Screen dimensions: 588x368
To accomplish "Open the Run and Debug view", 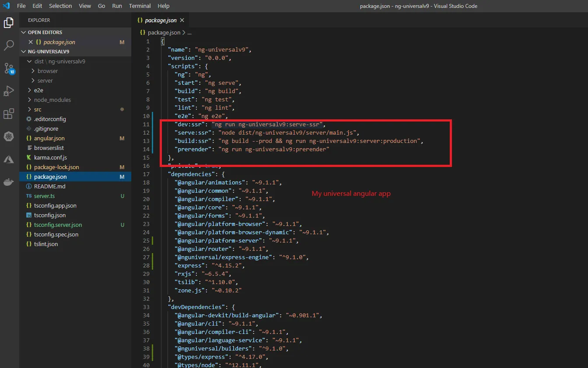I will point(9,91).
